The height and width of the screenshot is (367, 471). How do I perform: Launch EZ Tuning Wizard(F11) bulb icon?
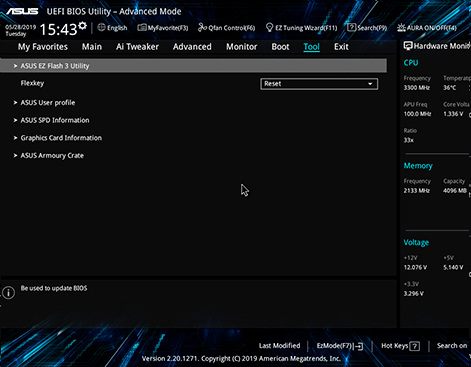(269, 27)
